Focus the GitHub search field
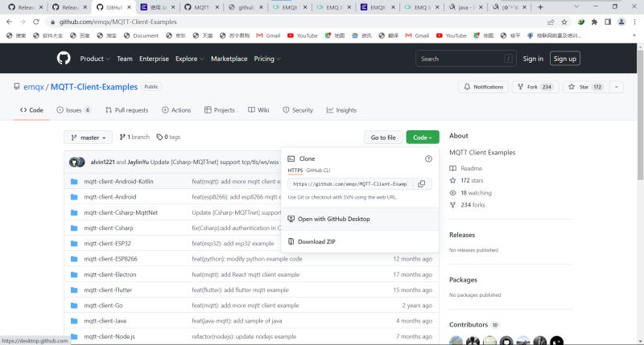 pos(466,59)
